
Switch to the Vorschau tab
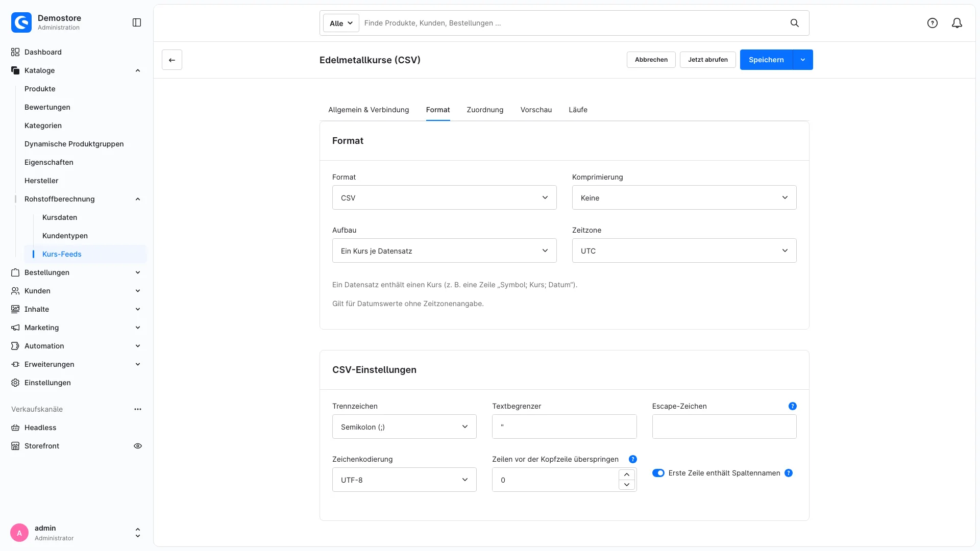click(x=536, y=110)
